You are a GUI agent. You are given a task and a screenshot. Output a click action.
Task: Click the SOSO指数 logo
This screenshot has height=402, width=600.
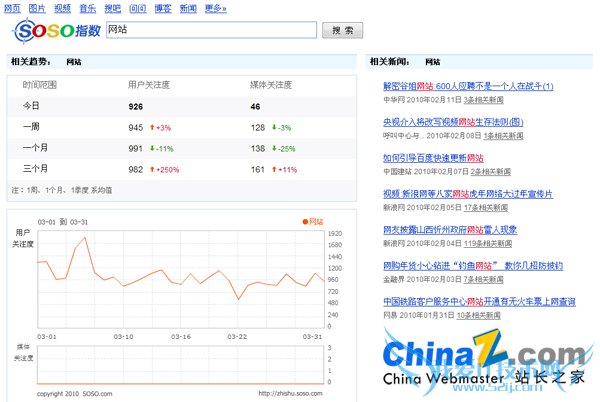click(x=57, y=31)
